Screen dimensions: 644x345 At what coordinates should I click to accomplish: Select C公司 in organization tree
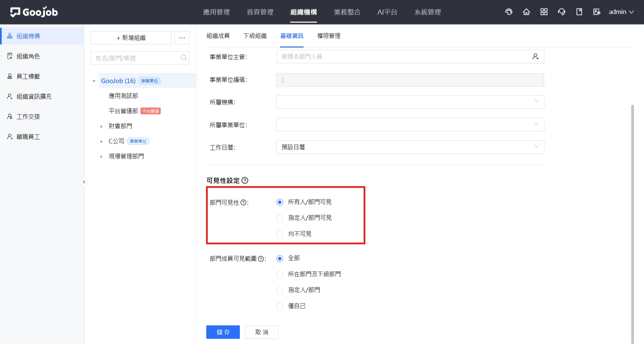point(116,141)
